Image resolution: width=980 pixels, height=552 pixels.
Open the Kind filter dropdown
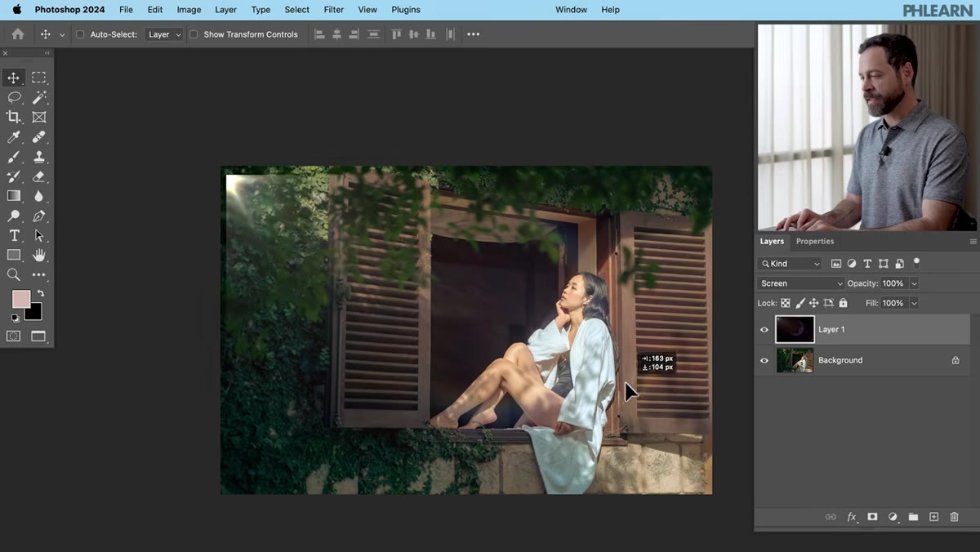click(790, 264)
